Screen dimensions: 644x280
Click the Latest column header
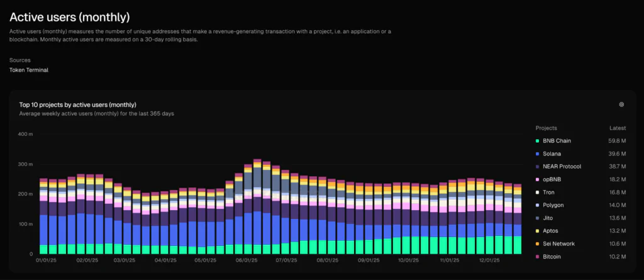(x=617, y=128)
